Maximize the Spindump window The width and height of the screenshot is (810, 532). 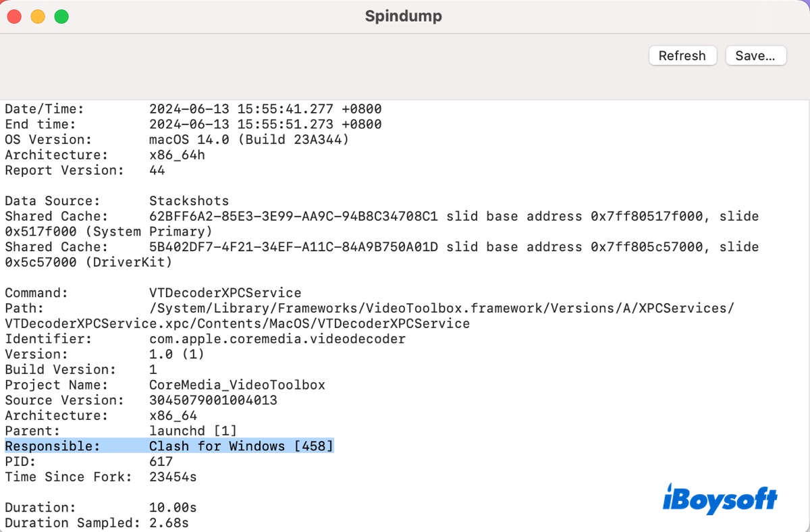tap(61, 16)
